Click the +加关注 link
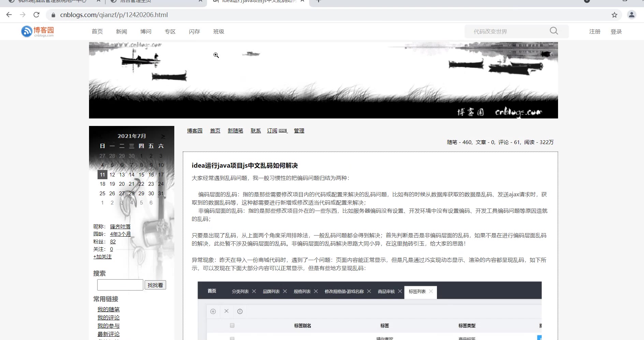 click(102, 256)
